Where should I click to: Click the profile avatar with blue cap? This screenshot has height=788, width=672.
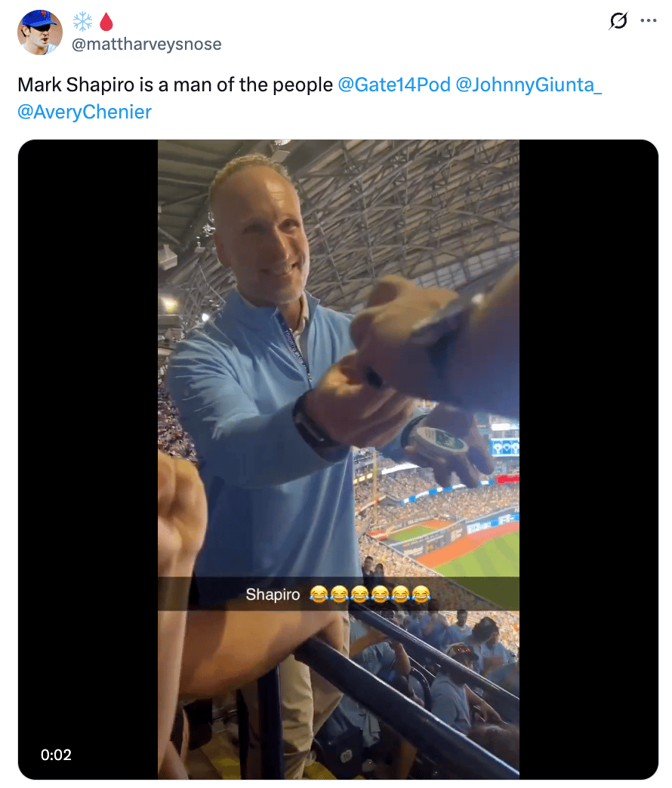[x=40, y=32]
